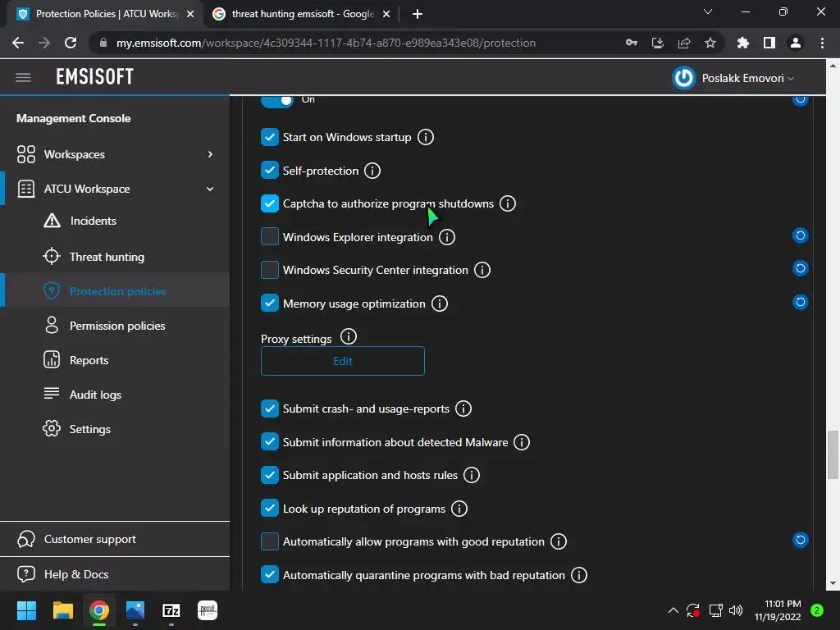
Task: Uncheck Automatically quarantine programs with bad reputation
Action: click(270, 575)
